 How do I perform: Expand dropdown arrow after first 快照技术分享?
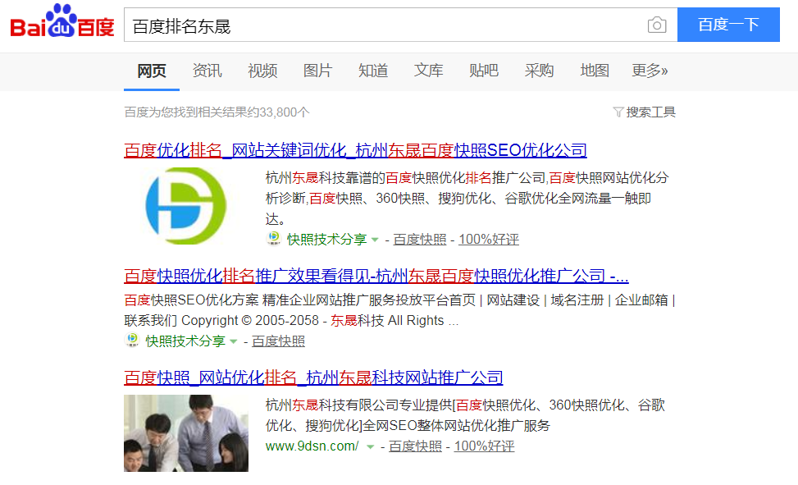pyautogui.click(x=375, y=239)
